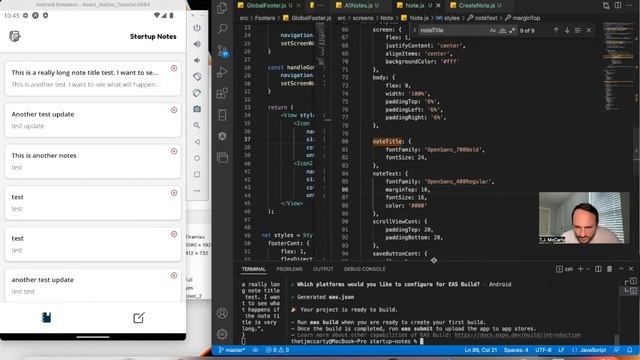Screen dimensions: 640x360
Task: Toggle Match Case in find widget
Action: 493,30
